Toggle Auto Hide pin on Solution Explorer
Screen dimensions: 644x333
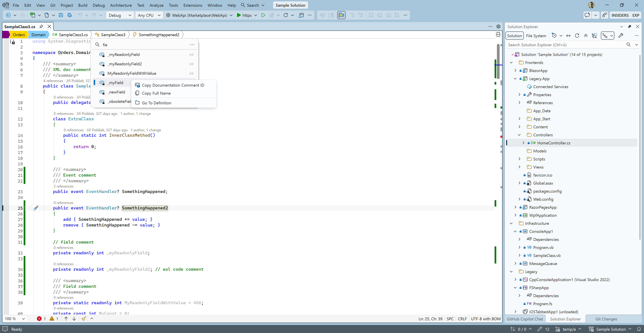point(630,26)
